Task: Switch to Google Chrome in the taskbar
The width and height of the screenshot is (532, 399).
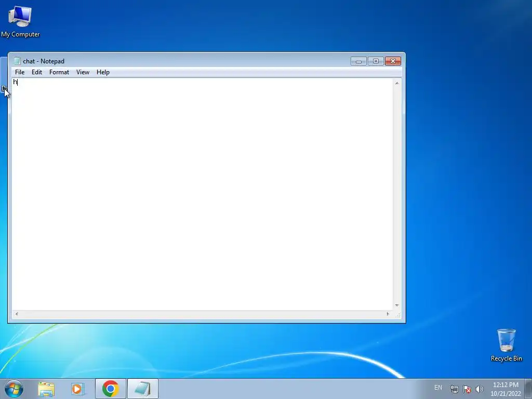Action: (110, 389)
